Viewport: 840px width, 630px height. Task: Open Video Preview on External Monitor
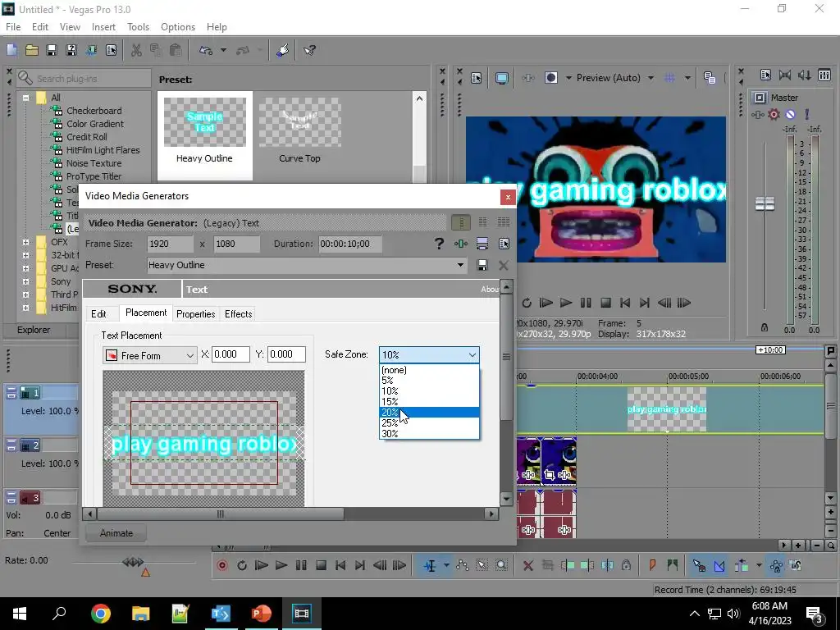click(x=501, y=78)
